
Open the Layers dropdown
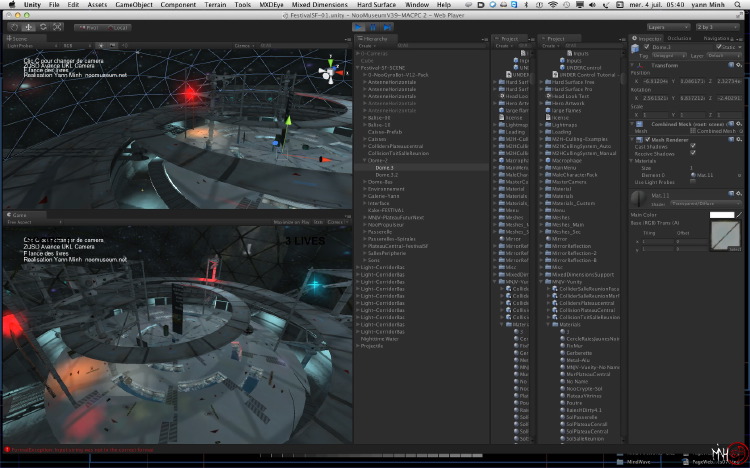click(x=668, y=27)
